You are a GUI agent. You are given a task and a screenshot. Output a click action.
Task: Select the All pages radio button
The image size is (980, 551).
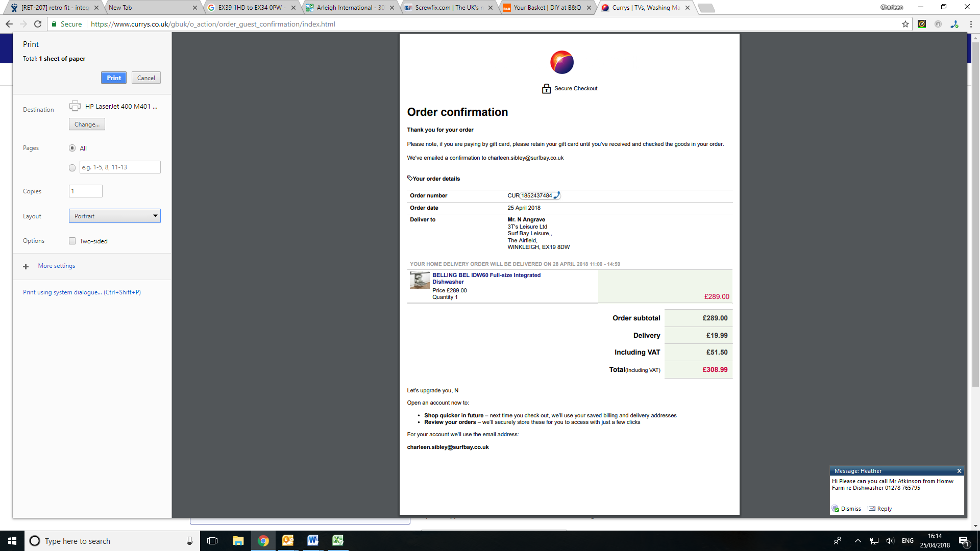tap(72, 148)
